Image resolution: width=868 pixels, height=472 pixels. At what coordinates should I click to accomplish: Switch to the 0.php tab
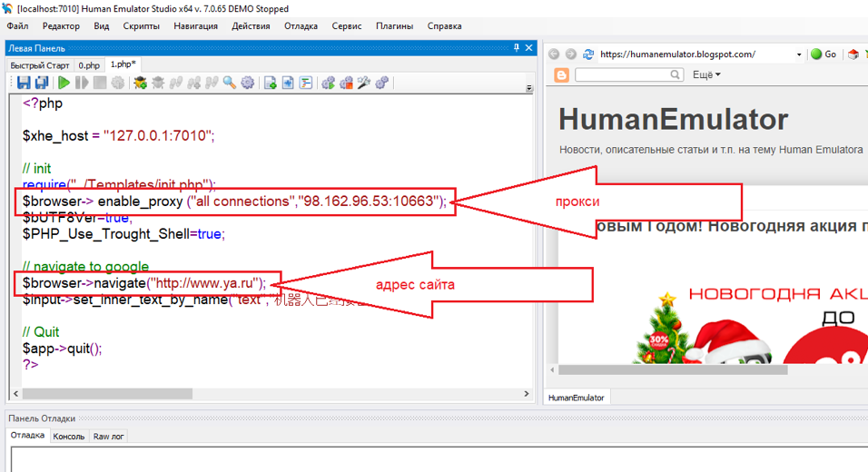pyautogui.click(x=89, y=65)
